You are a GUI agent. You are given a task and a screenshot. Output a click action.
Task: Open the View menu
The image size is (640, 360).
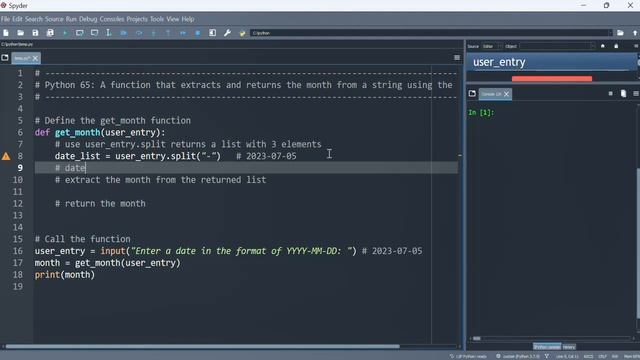tap(173, 19)
